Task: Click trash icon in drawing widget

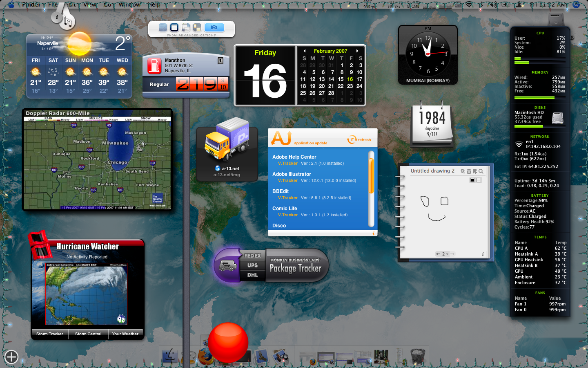Action: [x=469, y=171]
